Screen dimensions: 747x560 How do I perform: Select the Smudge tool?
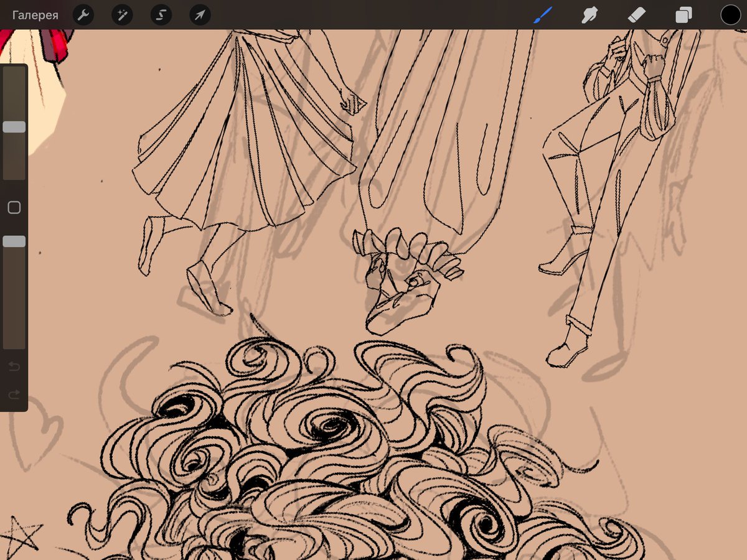[590, 15]
